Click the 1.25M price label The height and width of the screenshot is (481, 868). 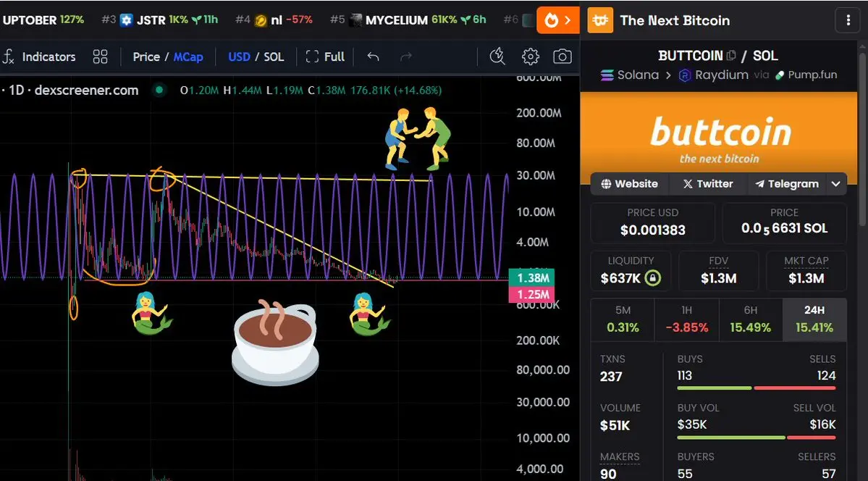point(531,294)
